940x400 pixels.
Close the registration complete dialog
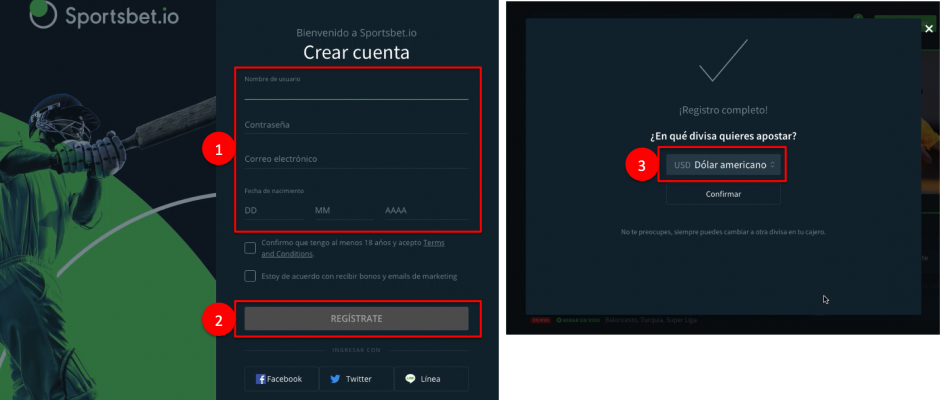(929, 28)
